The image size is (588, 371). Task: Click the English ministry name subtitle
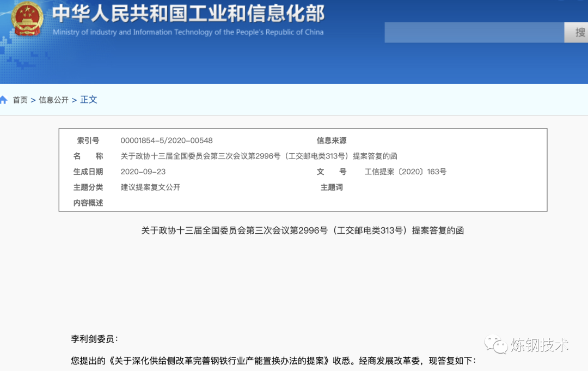188,32
